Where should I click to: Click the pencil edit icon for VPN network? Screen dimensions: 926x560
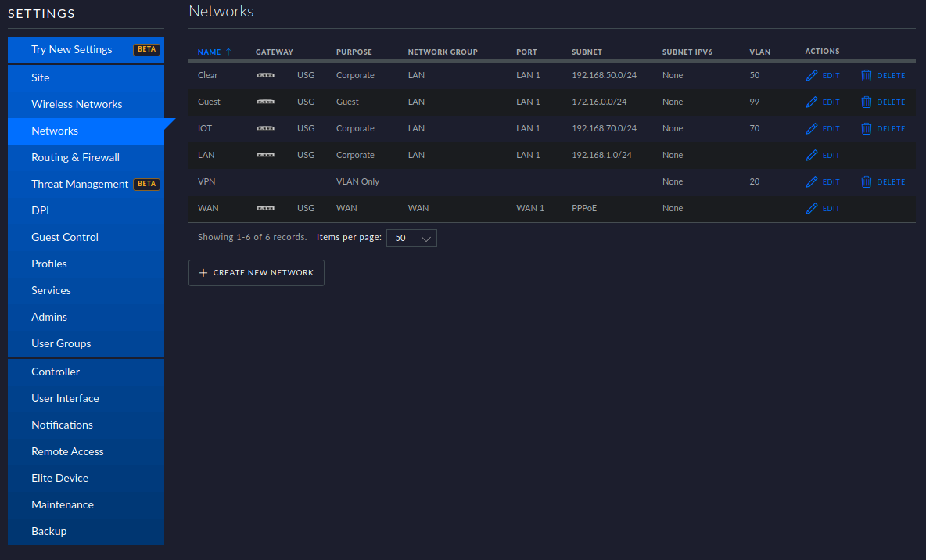click(812, 182)
